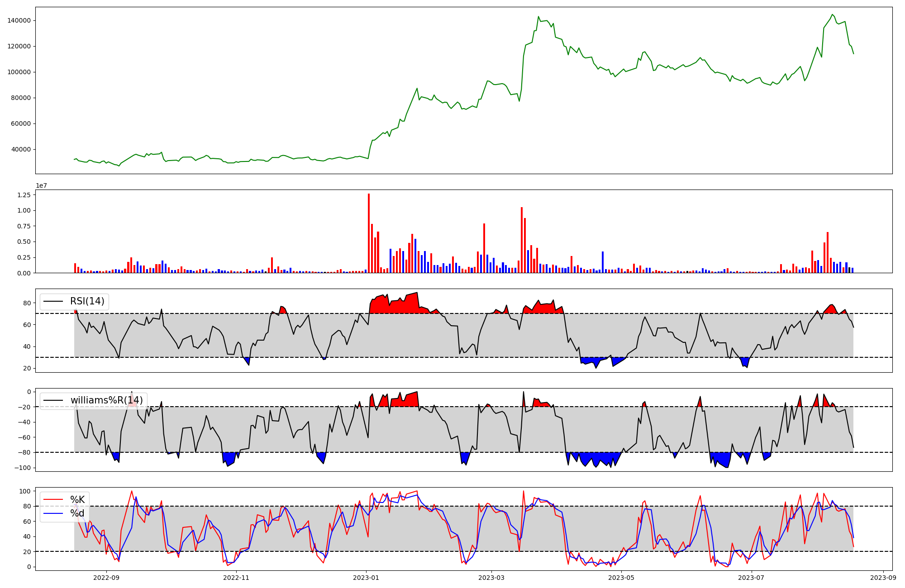The image size is (905, 588).
Task: Click the 2022-11 x-axis date label
Action: pos(236,578)
